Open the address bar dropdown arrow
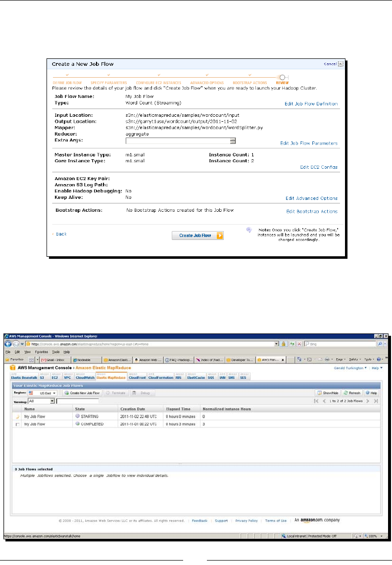The image size is (392, 565). click(276, 344)
